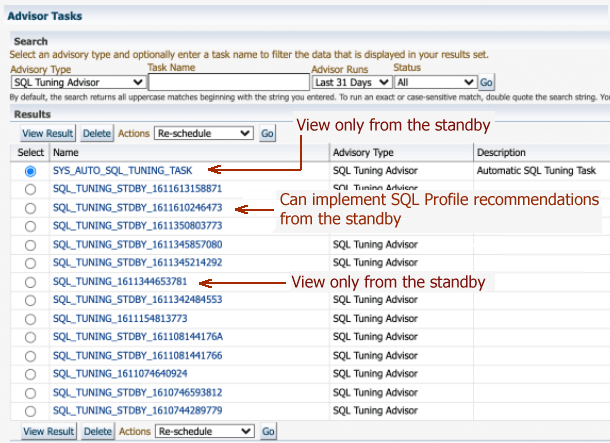Click bottom Delete button
Image resolution: width=610 pixels, height=443 pixels.
tap(98, 431)
